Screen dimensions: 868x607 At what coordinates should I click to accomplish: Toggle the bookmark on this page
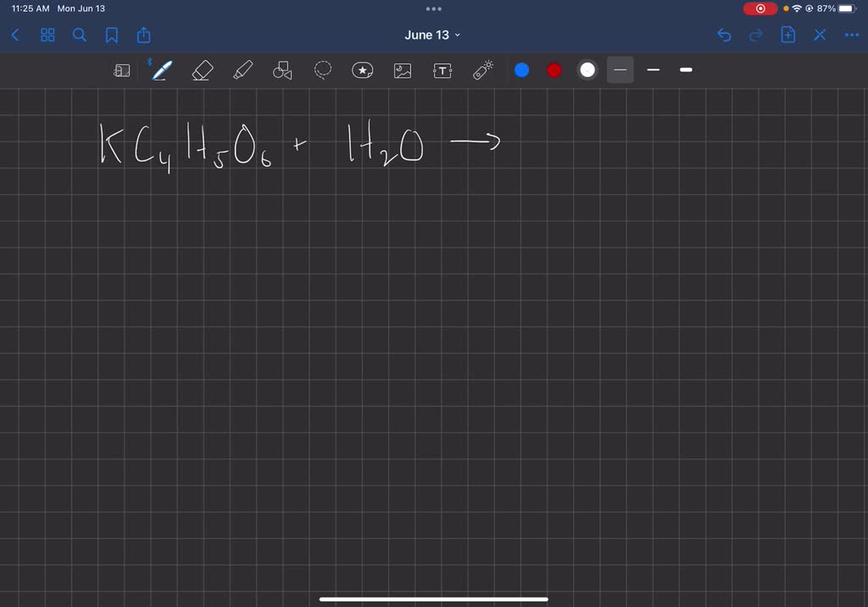coord(111,35)
